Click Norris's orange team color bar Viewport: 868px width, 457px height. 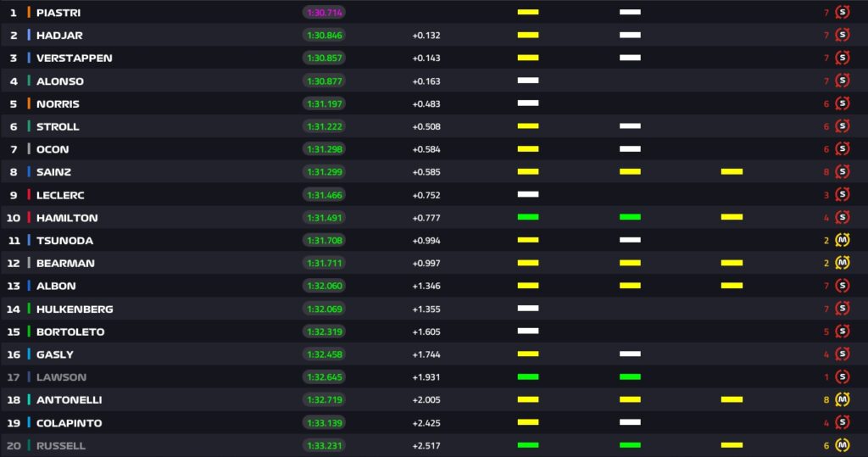pyautogui.click(x=29, y=103)
